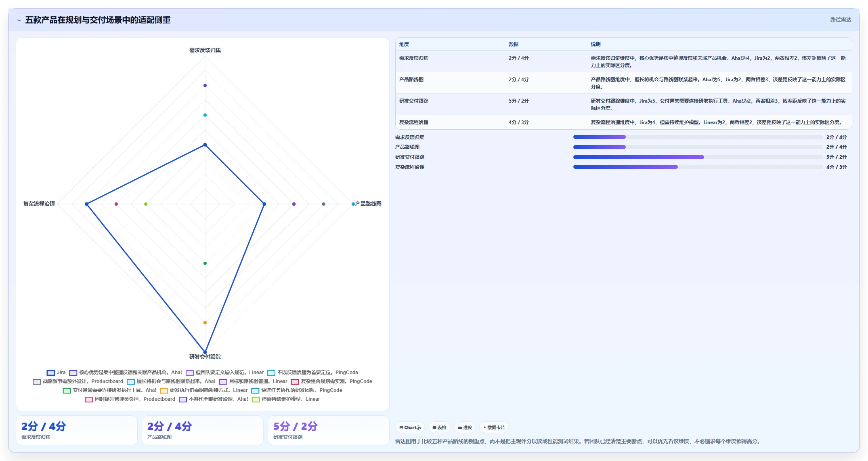This screenshot has width=868, height=461.
Task: Toggle legend item 交付通常需要连接研发执行工具。Aha!
Action: coord(109,390)
